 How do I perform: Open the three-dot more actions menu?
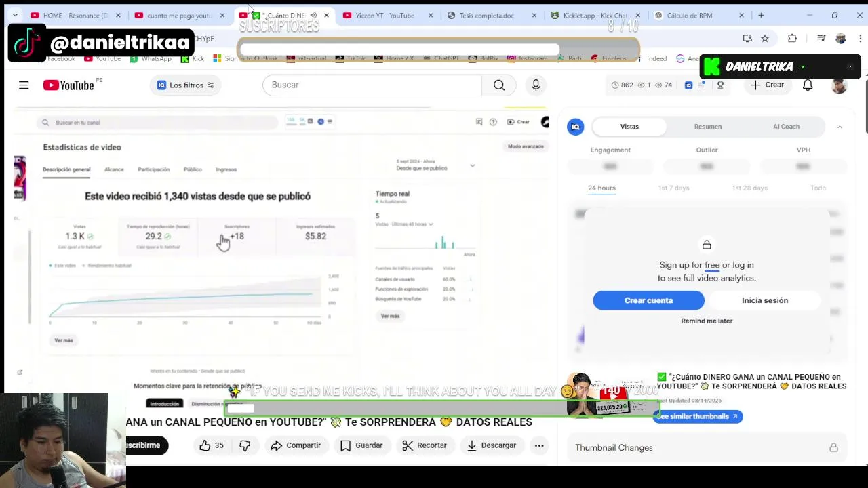coord(539,445)
